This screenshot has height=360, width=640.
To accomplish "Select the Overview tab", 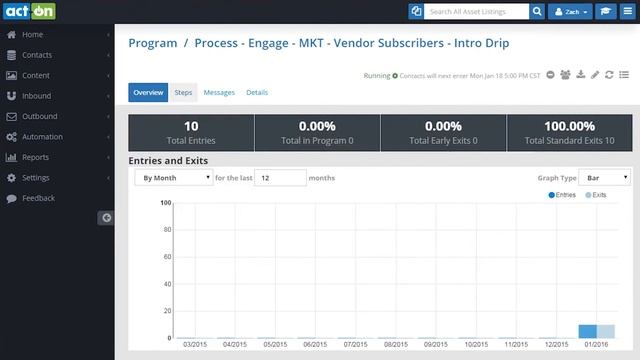I will (148, 93).
